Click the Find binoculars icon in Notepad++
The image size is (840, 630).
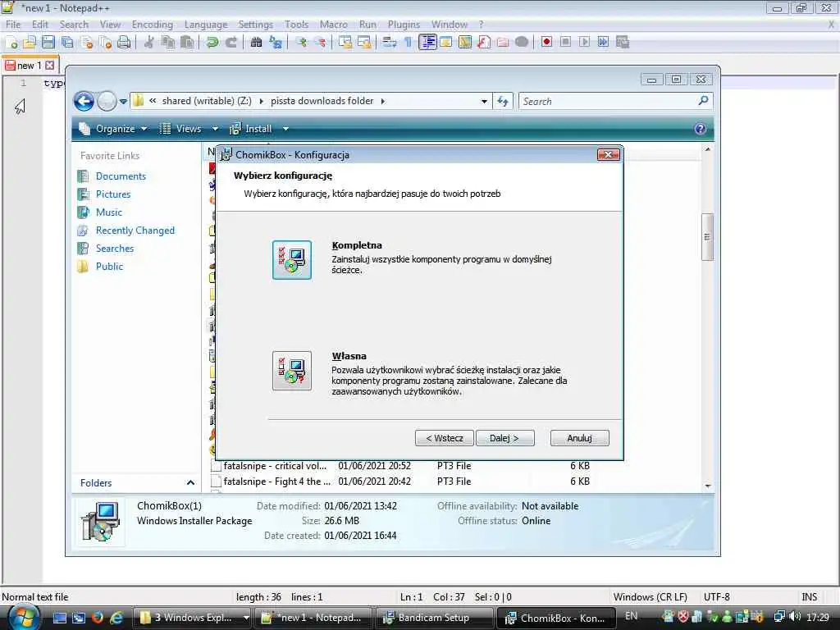(256, 43)
